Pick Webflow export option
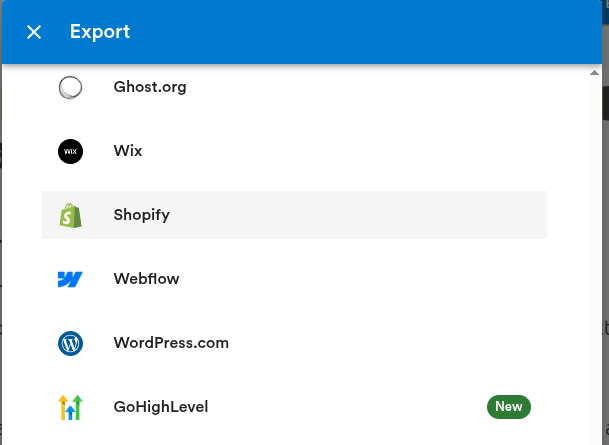 294,279
